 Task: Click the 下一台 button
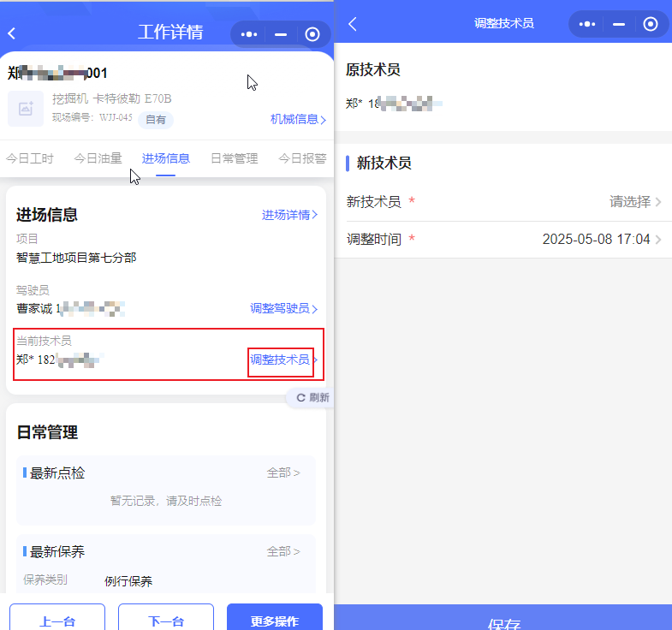(166, 617)
